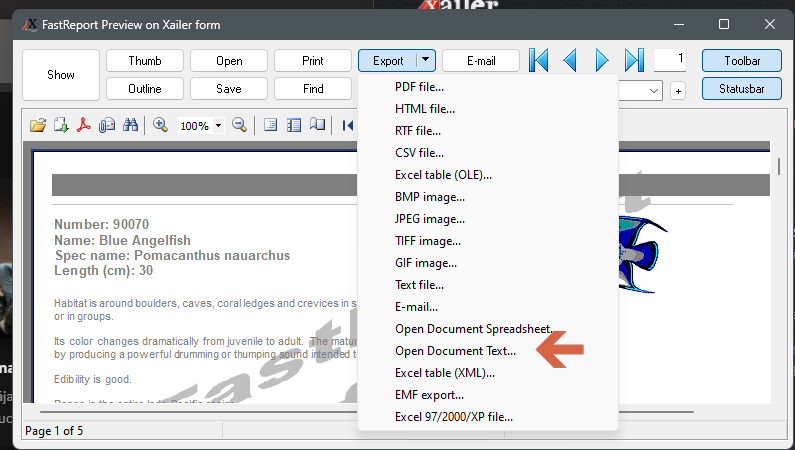
Task: Click the Find button
Action: click(313, 89)
